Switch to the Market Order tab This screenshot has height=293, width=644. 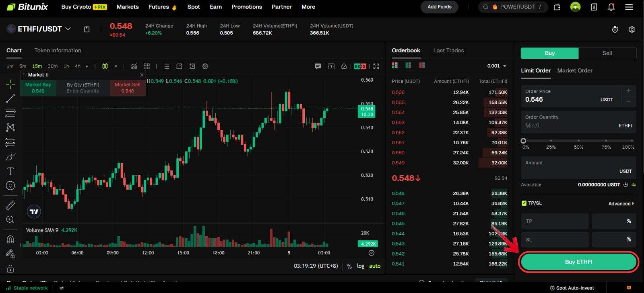(575, 70)
